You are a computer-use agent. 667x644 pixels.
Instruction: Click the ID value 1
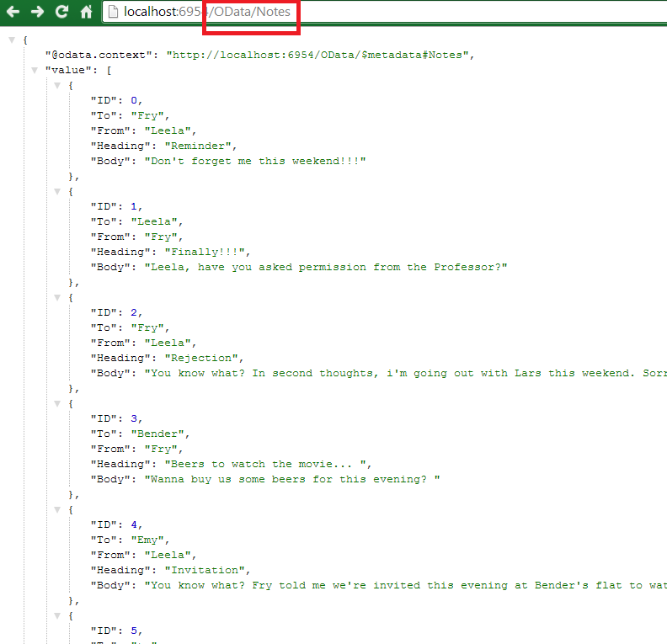click(x=134, y=206)
